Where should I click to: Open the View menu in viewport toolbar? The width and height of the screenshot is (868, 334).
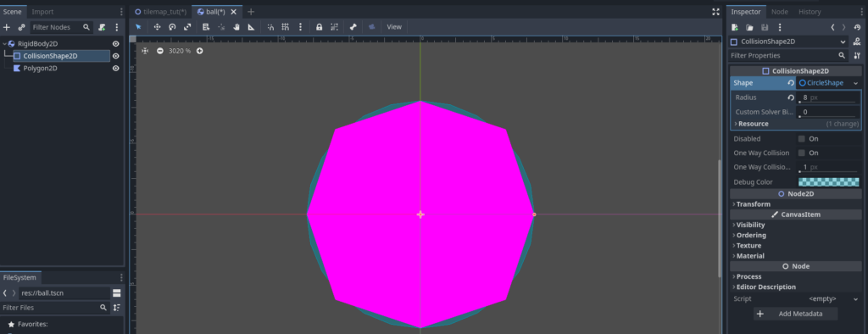394,26
